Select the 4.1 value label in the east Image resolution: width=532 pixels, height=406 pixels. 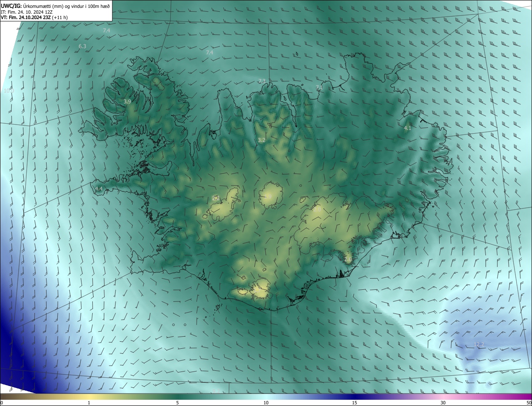408,128
